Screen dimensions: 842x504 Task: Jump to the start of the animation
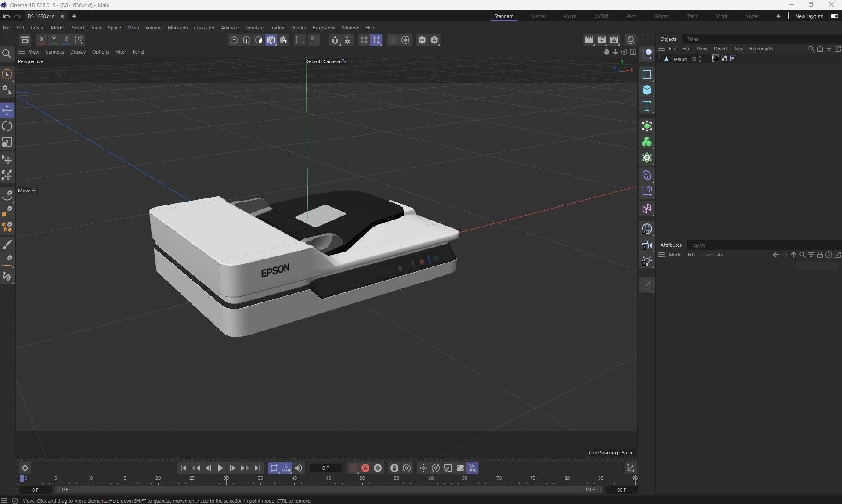[183, 468]
